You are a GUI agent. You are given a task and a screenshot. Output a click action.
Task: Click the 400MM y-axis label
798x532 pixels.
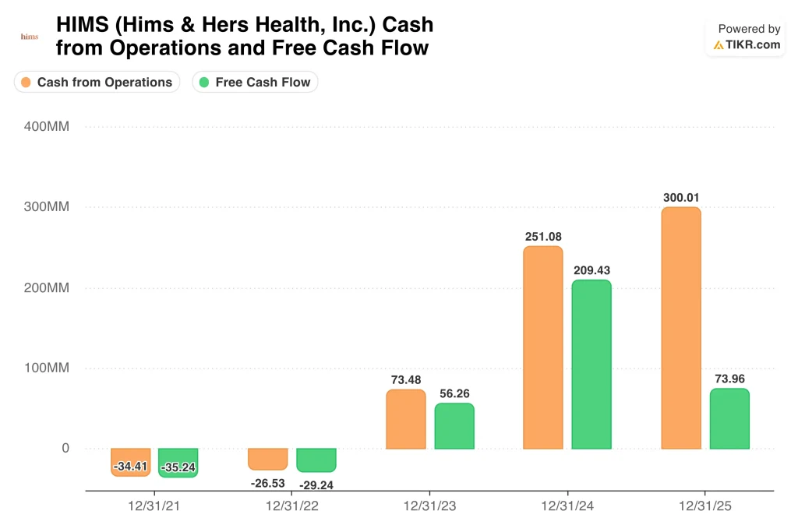[x=46, y=127]
